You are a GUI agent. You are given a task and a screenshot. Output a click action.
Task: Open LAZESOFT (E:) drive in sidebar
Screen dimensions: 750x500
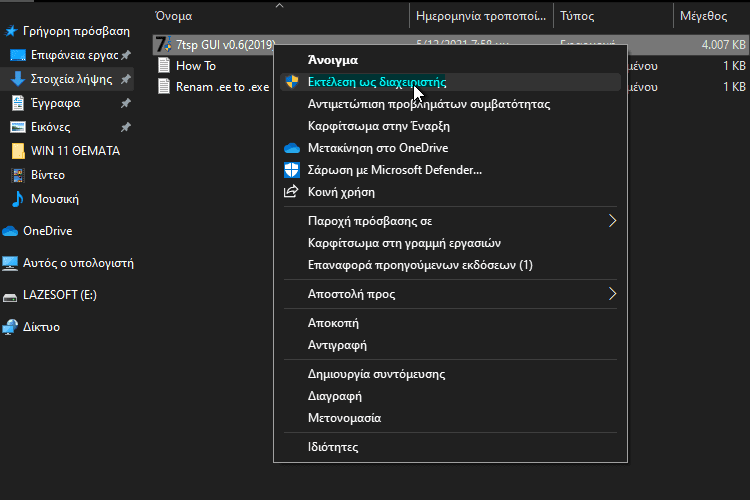(60, 295)
